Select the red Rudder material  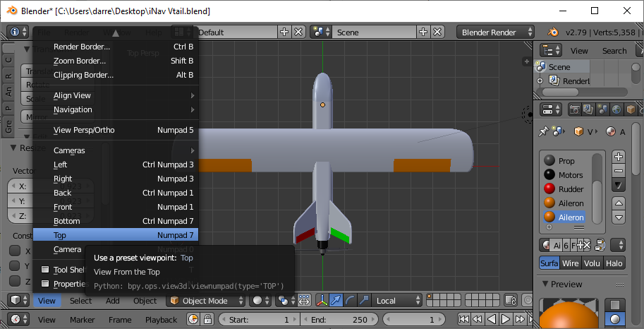coord(565,189)
